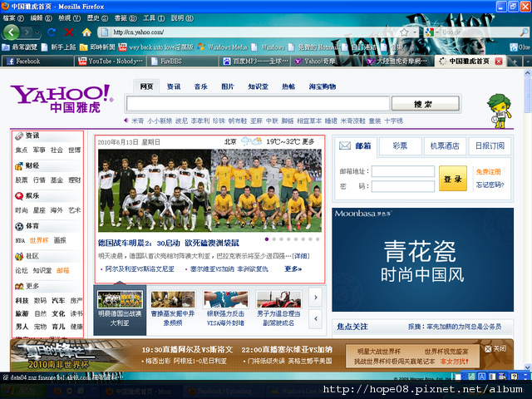Open the 邮箱 envelope tab

pyautogui.click(x=355, y=146)
